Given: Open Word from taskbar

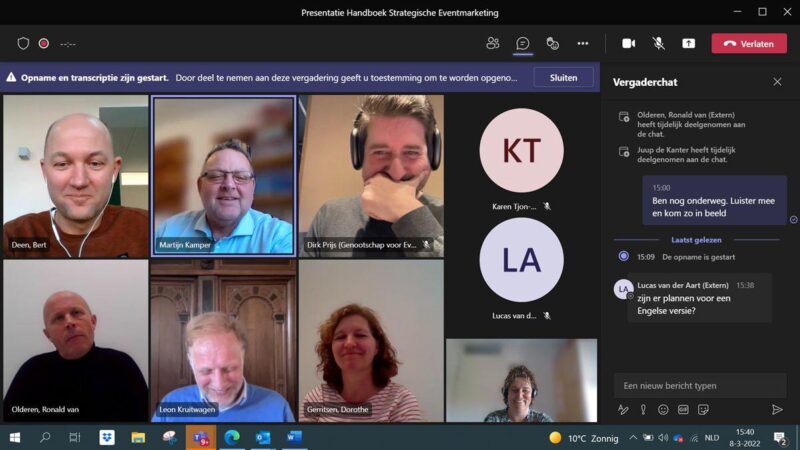Looking at the screenshot, I should pos(294,437).
